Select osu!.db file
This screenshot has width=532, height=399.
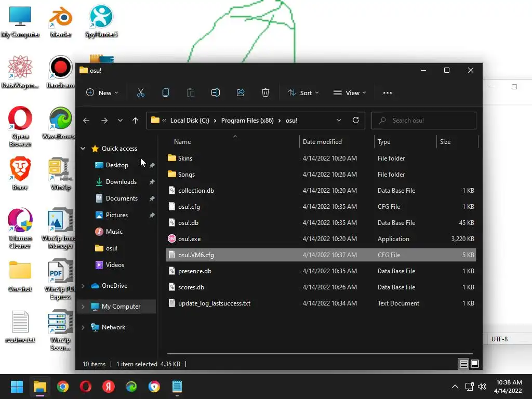(321, 222)
